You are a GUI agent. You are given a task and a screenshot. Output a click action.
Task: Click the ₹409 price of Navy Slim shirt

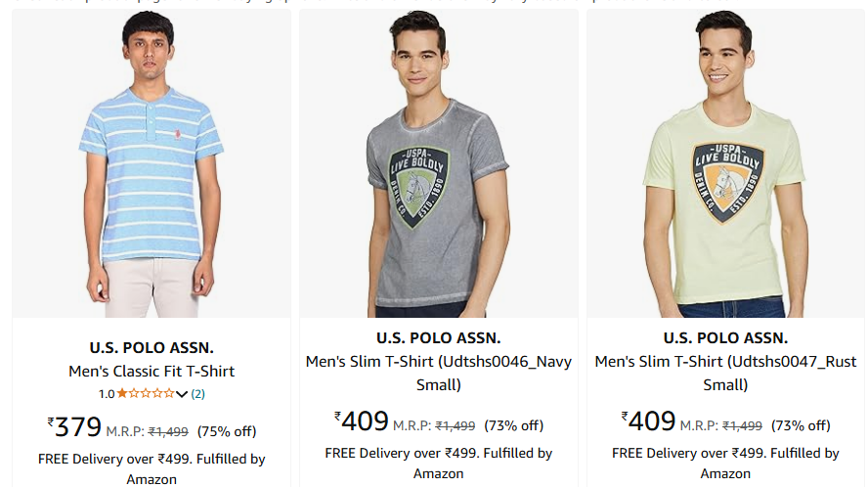pyautogui.click(x=362, y=421)
